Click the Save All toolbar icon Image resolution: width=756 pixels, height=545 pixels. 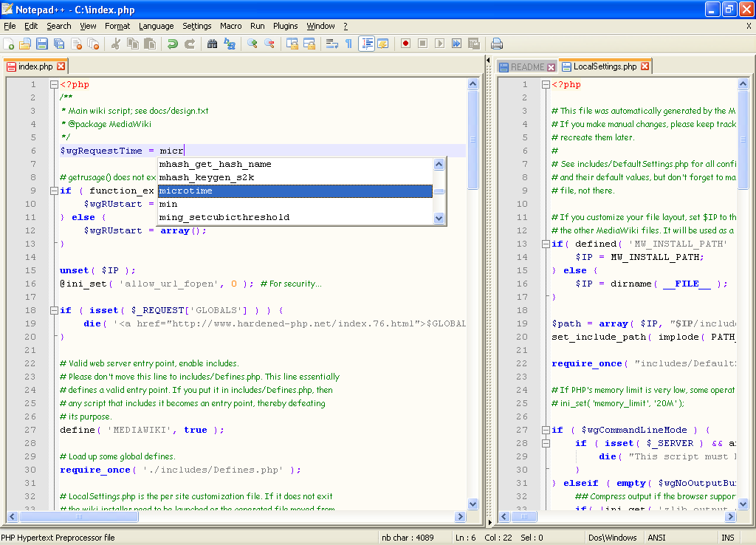click(58, 43)
